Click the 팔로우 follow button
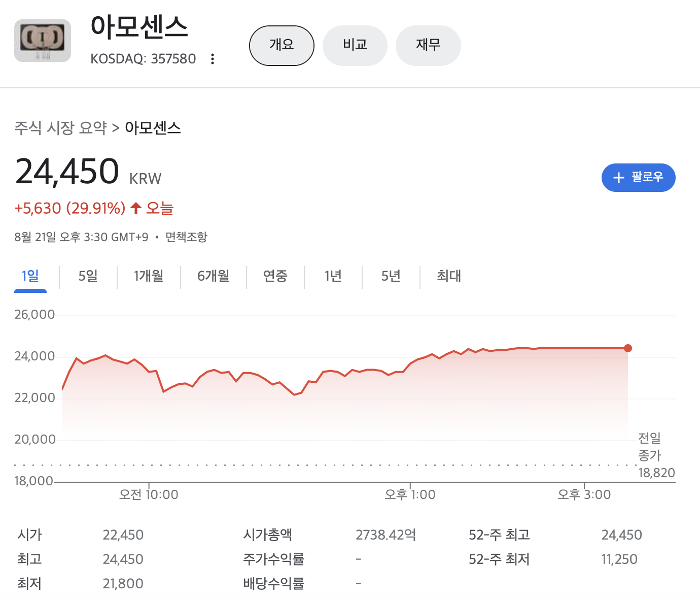The height and width of the screenshot is (600, 700). [638, 178]
